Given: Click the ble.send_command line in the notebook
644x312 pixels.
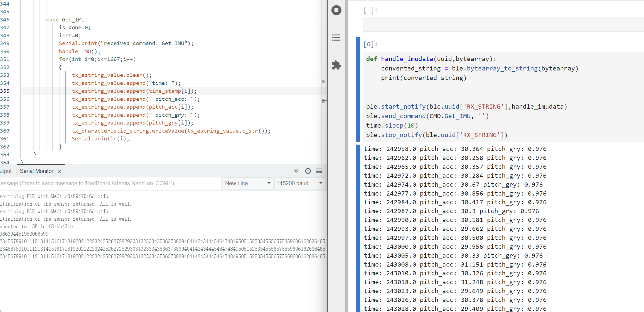Looking at the screenshot, I should 427,116.
